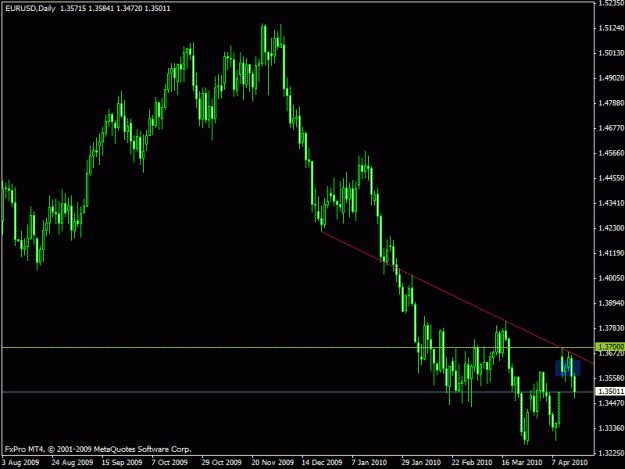625x469 pixels.
Task: Click the 1.41190 price scale label
Action: [611, 253]
